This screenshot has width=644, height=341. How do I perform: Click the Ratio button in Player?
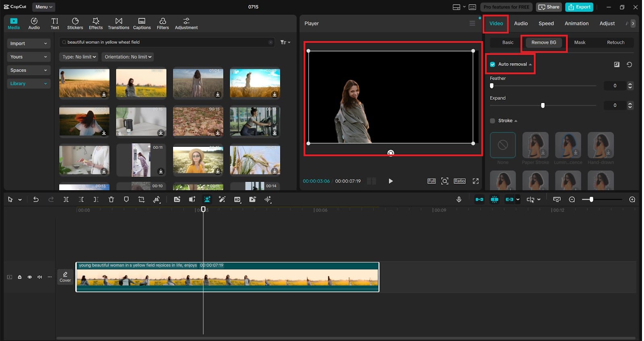tap(460, 181)
